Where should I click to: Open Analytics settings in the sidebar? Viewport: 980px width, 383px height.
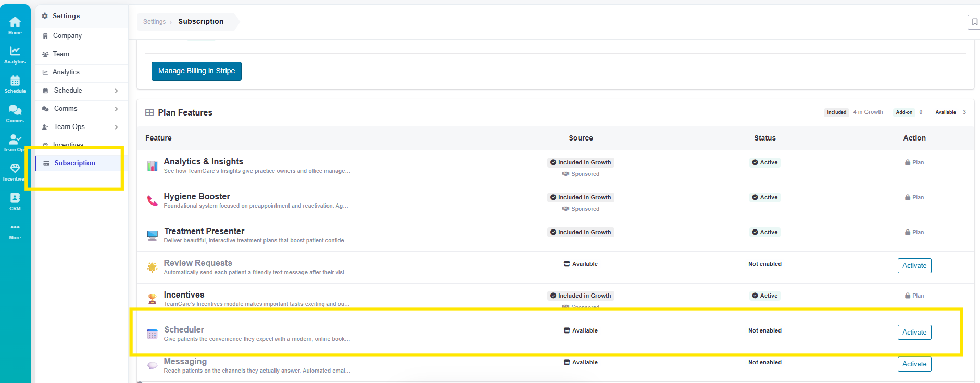82,72
